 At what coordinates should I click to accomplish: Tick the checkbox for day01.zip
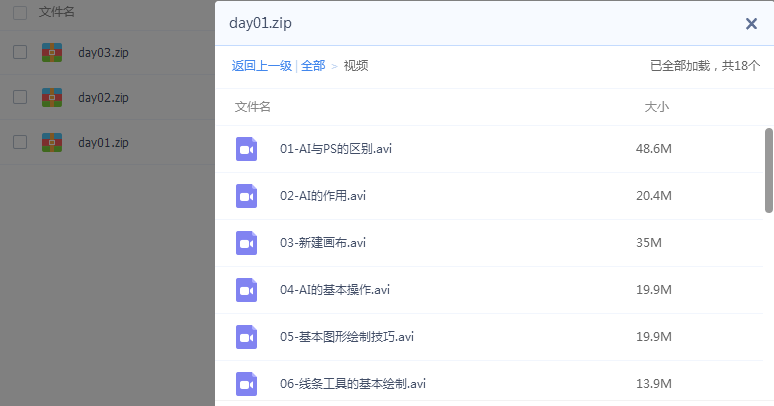click(20, 142)
